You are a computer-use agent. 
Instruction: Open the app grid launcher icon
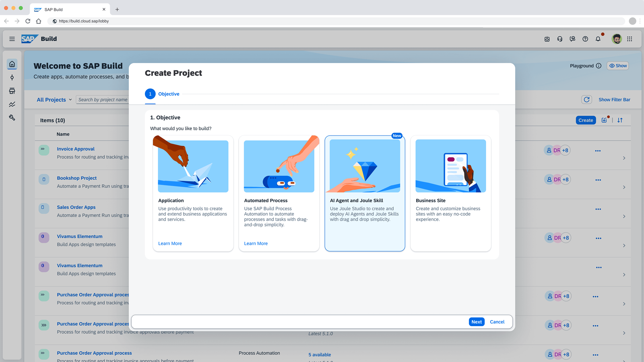(x=630, y=39)
